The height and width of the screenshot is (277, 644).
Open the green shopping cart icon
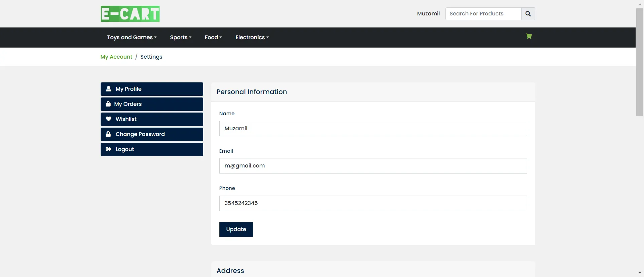(529, 37)
